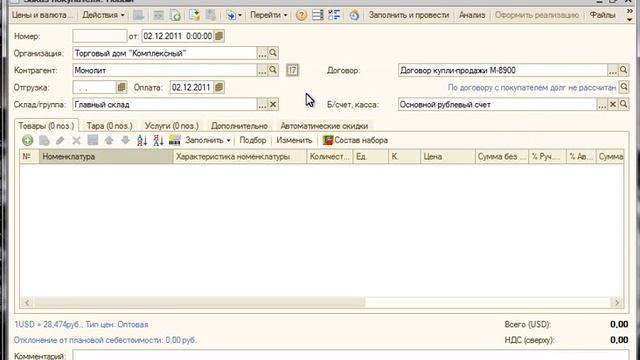Search the Договор field with magnifier icon
Screen dimensions: 640x360
click(624, 70)
